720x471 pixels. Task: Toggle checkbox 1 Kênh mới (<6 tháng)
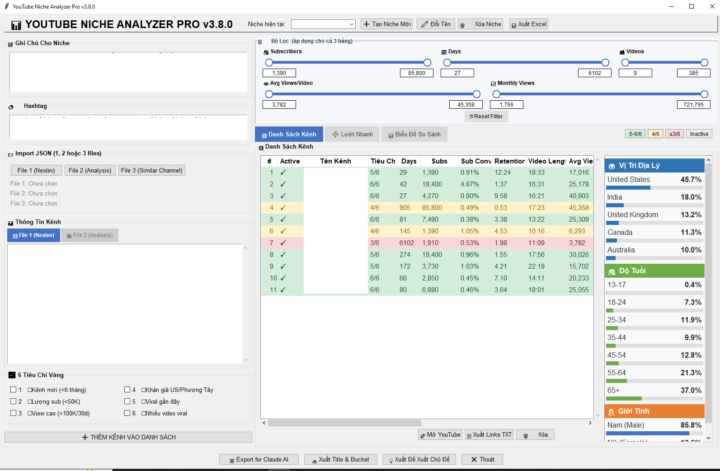click(13, 389)
